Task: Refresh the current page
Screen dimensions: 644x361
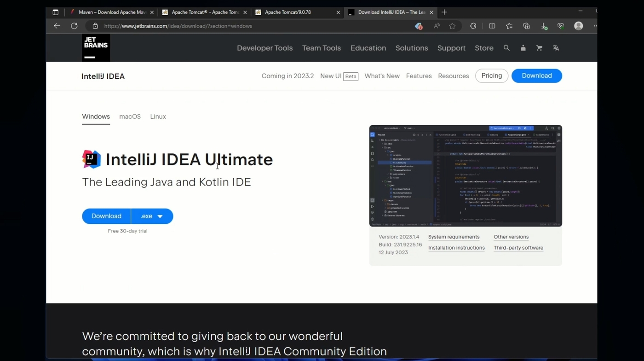Action: [74, 26]
